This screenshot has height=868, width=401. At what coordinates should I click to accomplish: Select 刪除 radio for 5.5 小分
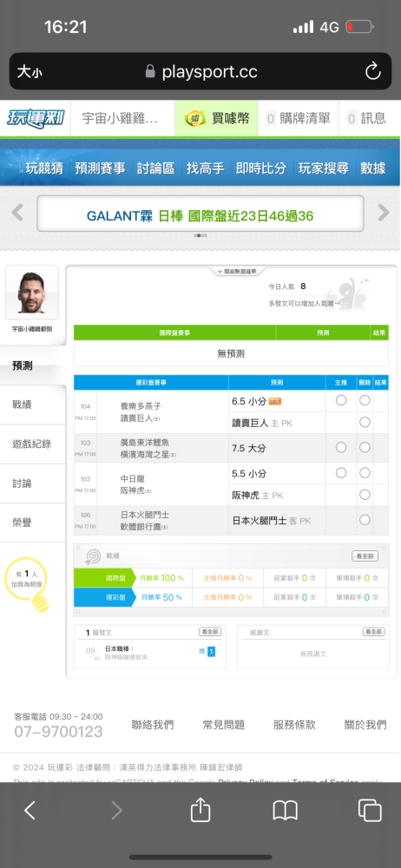[x=365, y=472]
